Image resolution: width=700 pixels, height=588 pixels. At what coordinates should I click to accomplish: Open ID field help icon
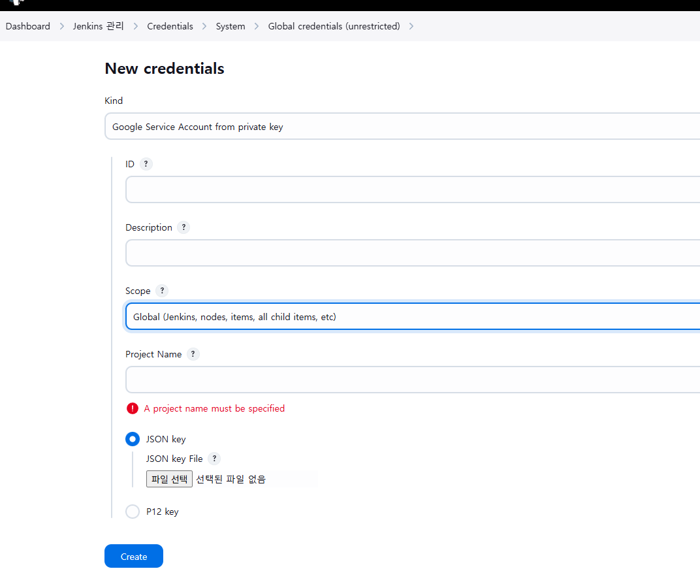[146, 164]
